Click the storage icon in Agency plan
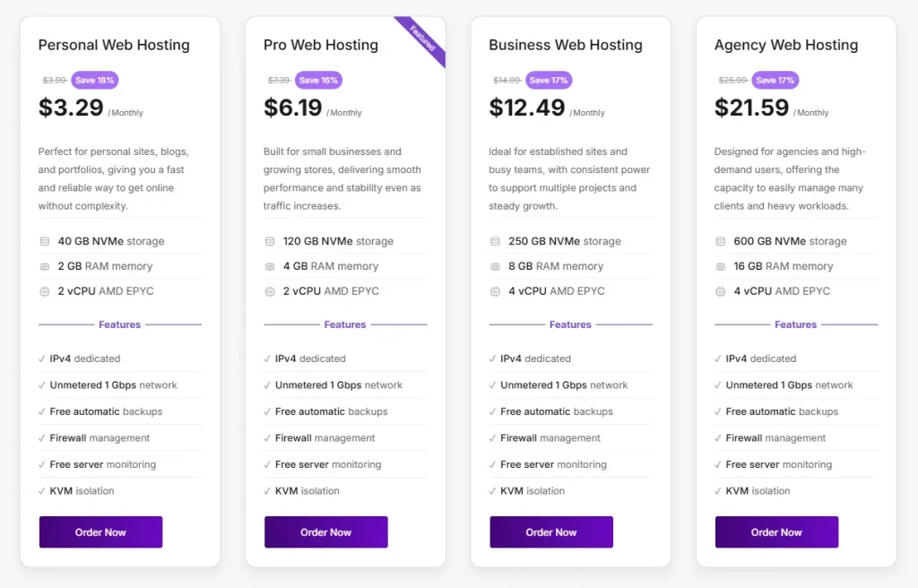 (721, 241)
